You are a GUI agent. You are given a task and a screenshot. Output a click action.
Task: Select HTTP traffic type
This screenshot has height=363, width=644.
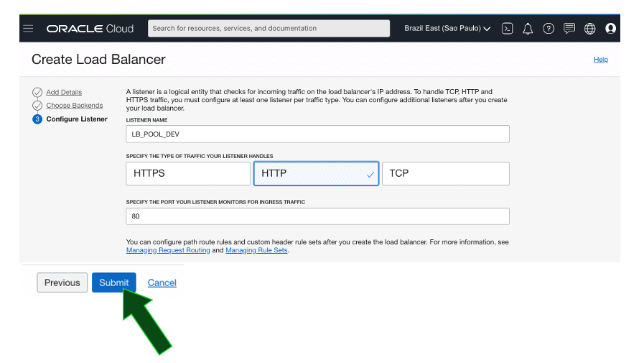pos(316,173)
